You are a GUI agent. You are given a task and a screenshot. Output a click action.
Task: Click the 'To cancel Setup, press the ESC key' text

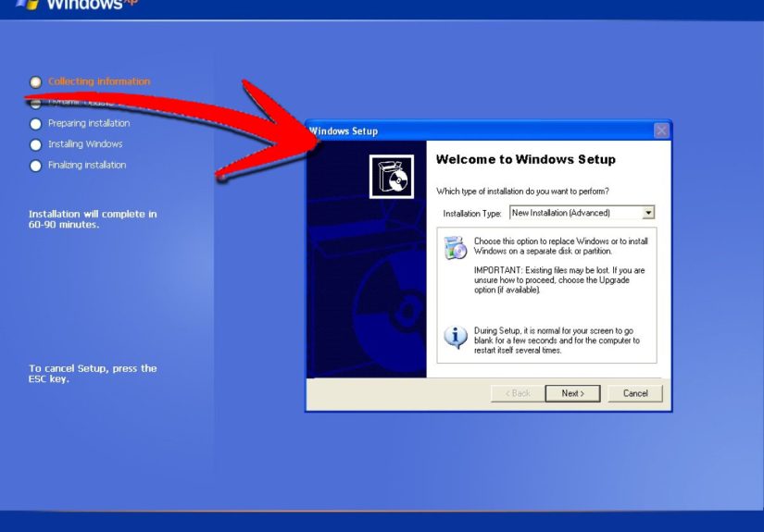pos(93,373)
